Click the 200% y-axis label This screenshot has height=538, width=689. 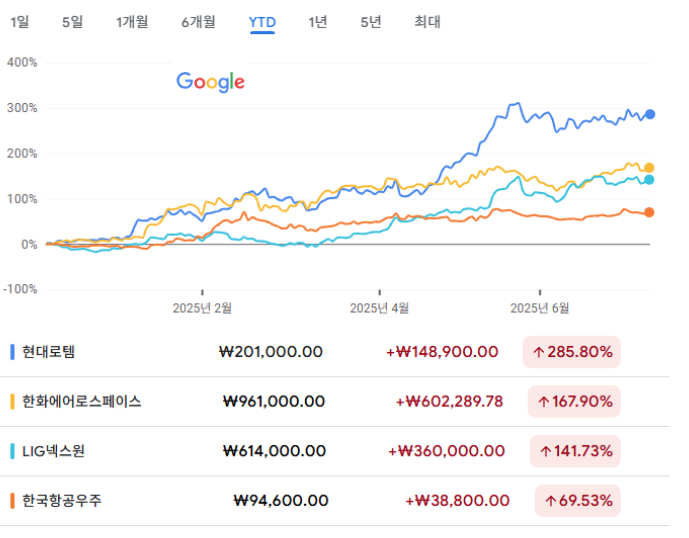click(x=22, y=154)
